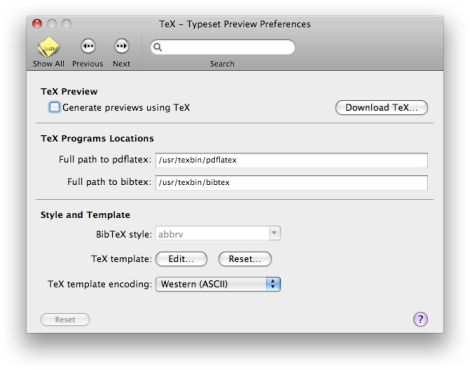470x370 pixels.
Task: Go to the Next preference pane
Action: tap(121, 46)
